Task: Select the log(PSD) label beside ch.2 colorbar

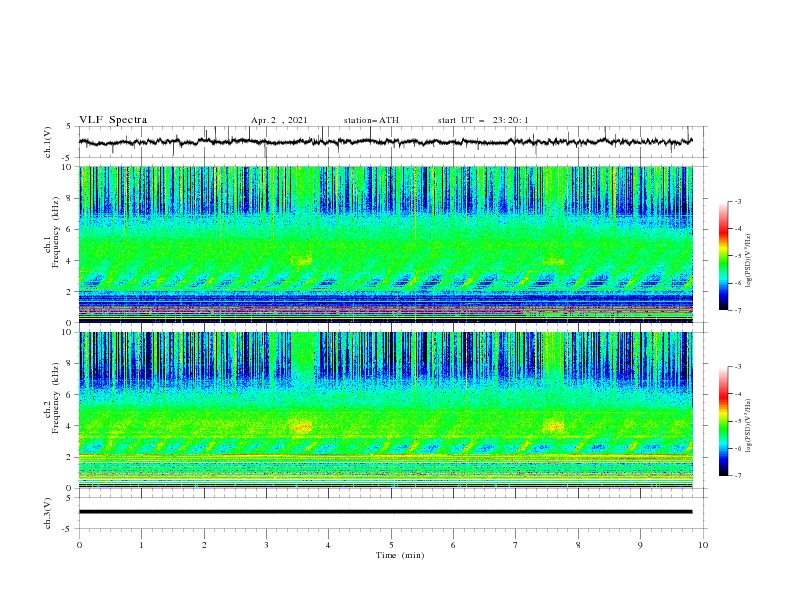Action: click(x=748, y=426)
